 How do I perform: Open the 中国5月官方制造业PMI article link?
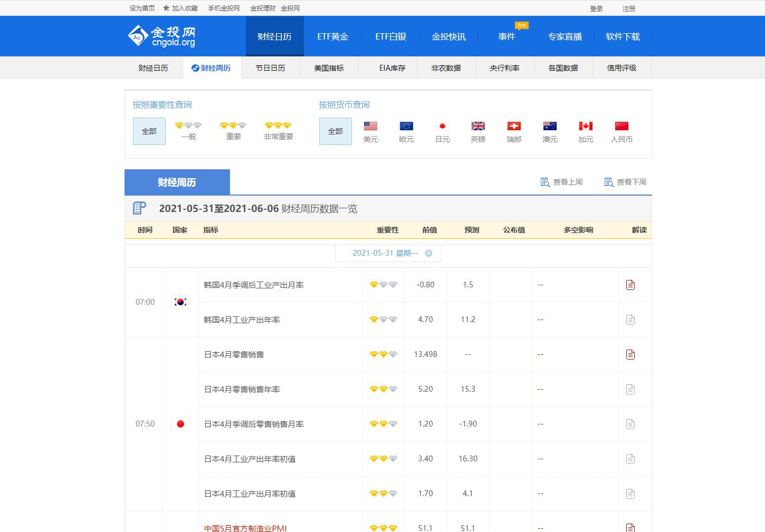pos(245,527)
